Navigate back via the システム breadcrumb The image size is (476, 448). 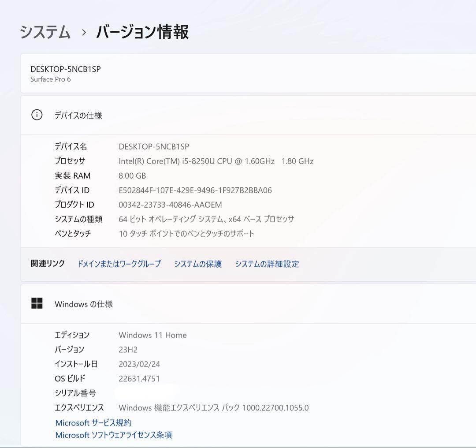(44, 32)
